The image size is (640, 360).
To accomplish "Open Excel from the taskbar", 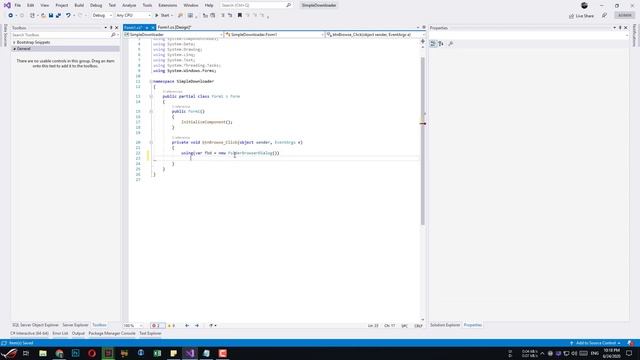I will (x=157, y=353).
